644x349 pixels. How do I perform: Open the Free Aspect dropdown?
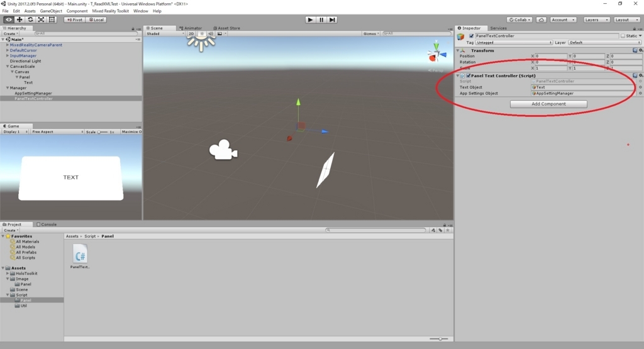pos(57,132)
